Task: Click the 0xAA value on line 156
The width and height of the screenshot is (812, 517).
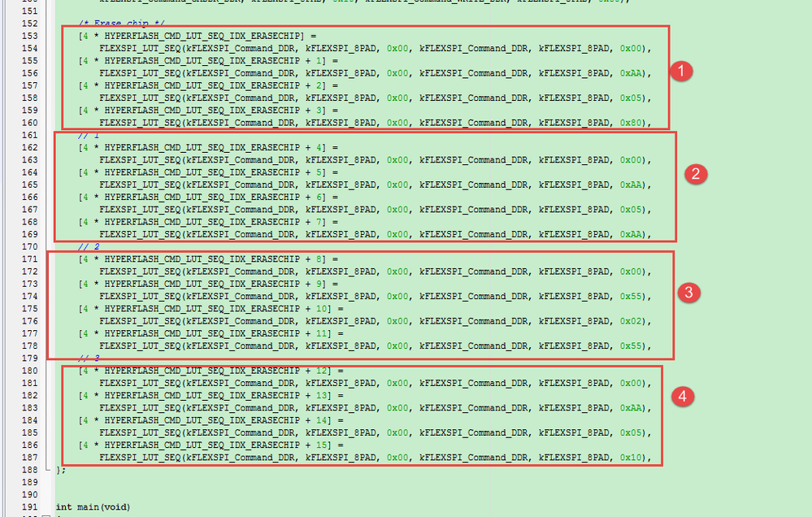Action: point(631,73)
